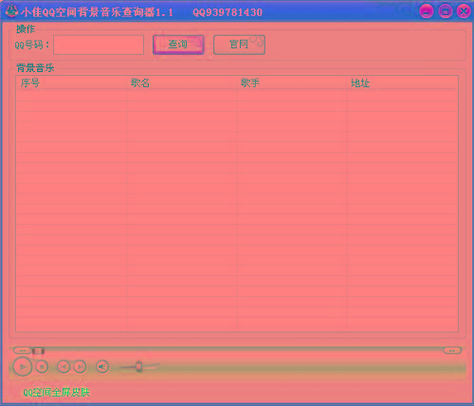Click the 查询 query button
The width and height of the screenshot is (474, 406).
point(178,45)
